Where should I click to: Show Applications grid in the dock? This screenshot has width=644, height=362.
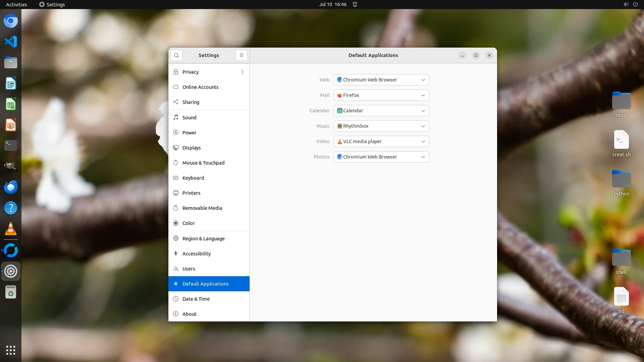tap(11, 350)
